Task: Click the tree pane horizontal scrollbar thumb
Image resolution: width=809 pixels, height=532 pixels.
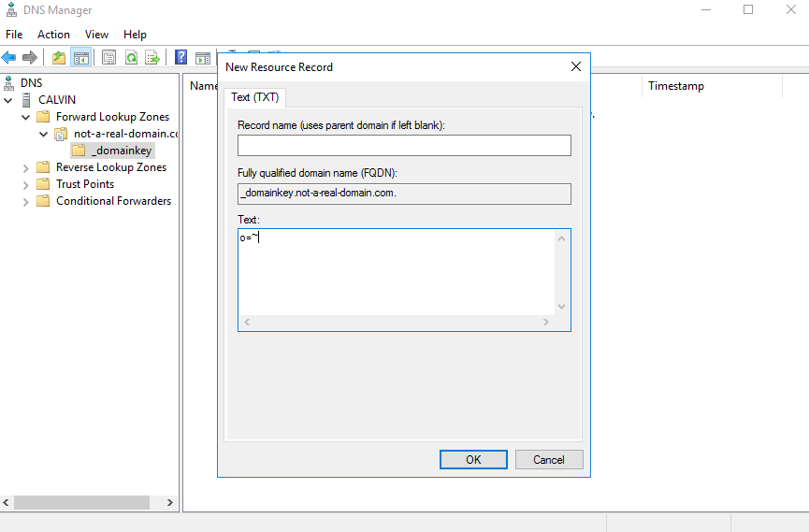Action: 81,503
